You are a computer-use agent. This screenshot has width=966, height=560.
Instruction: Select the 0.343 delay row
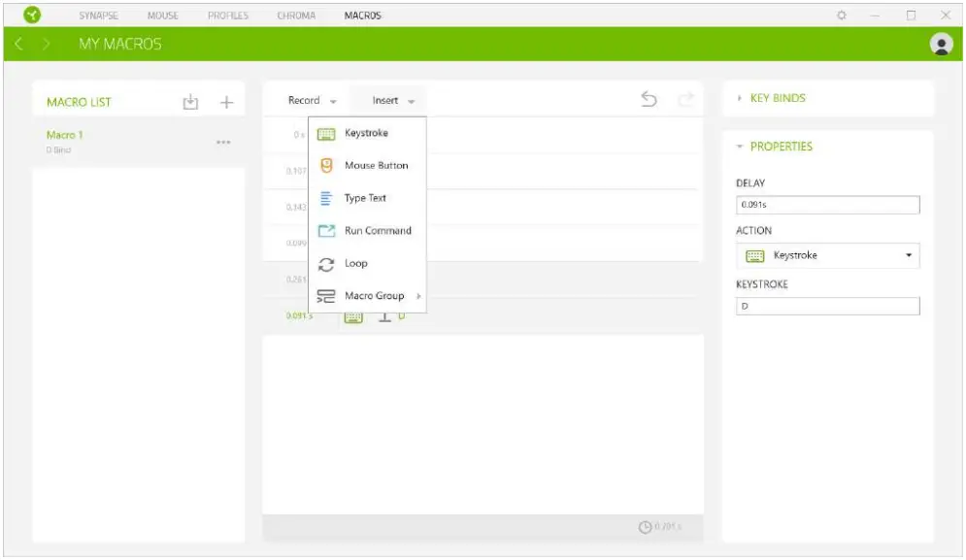483,207
